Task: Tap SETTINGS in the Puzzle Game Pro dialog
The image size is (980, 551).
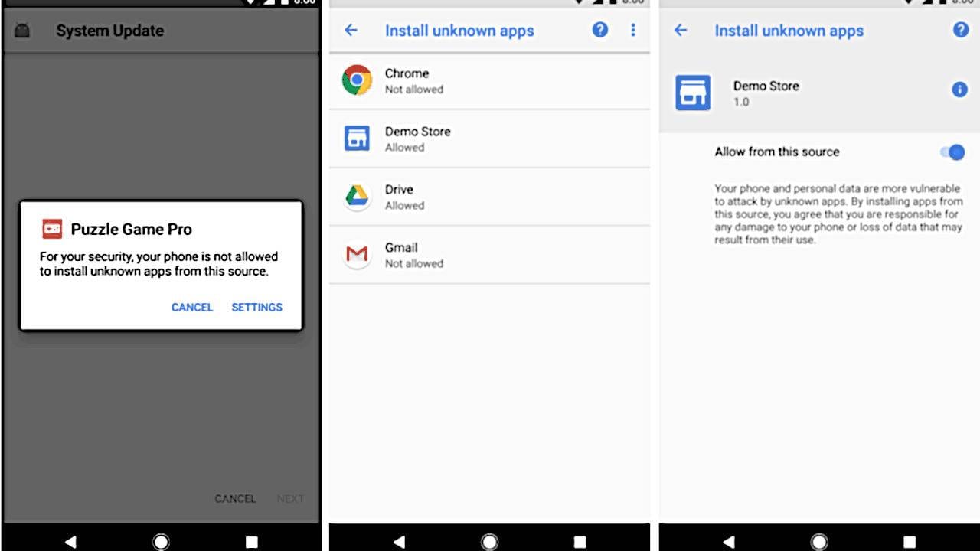Action: [x=256, y=307]
